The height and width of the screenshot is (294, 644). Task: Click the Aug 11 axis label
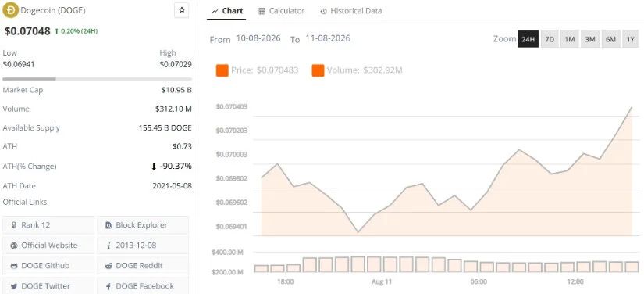[382, 282]
